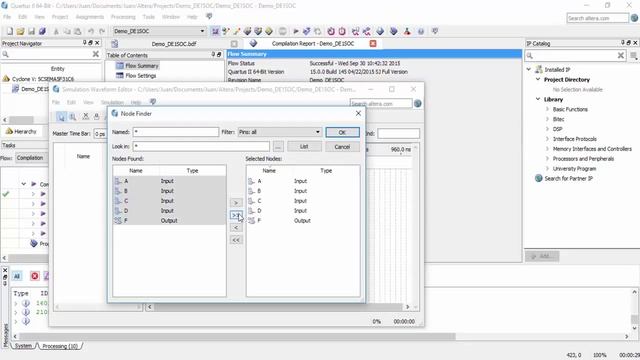Click the >> add all nodes button

236,215
